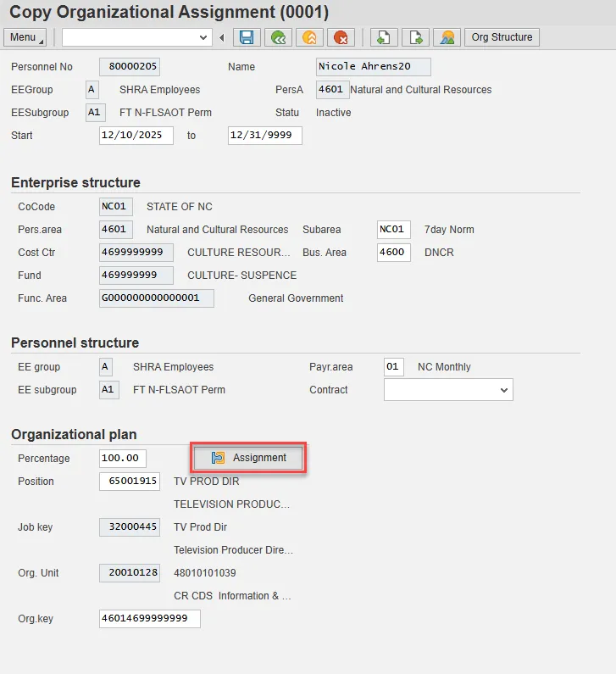616x674 pixels.
Task: Click the Name field Nicole Ahrens20
Action: coord(374,67)
